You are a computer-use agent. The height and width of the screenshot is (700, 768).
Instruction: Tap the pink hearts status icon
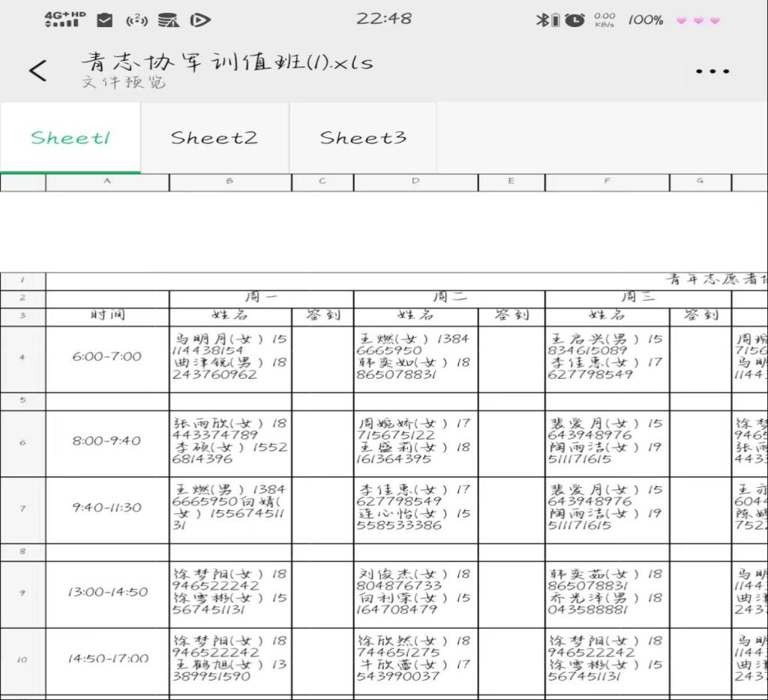(x=697, y=20)
